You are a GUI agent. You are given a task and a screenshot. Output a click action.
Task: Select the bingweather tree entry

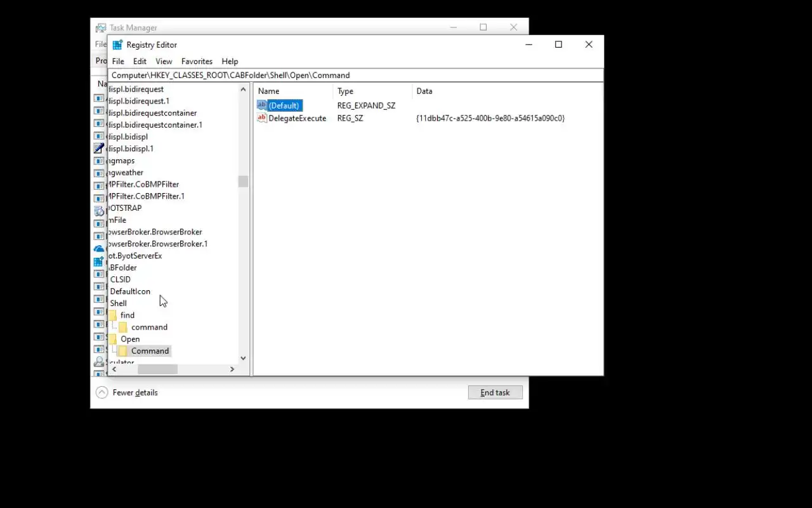tap(126, 173)
